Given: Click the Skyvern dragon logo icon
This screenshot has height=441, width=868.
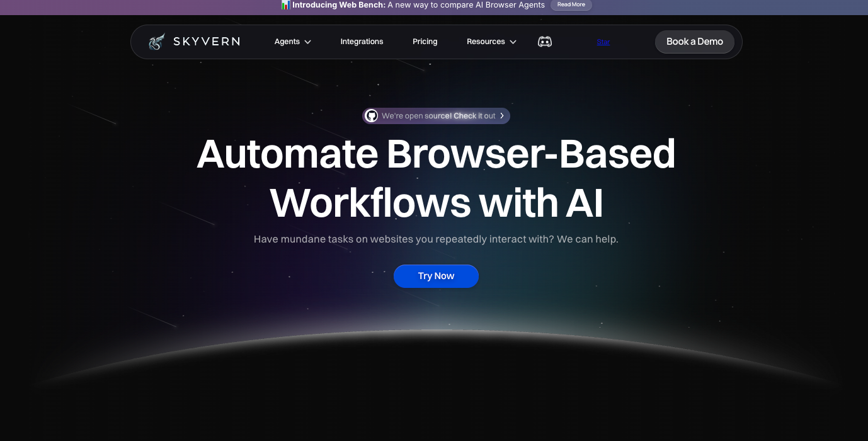Looking at the screenshot, I should click(x=157, y=42).
